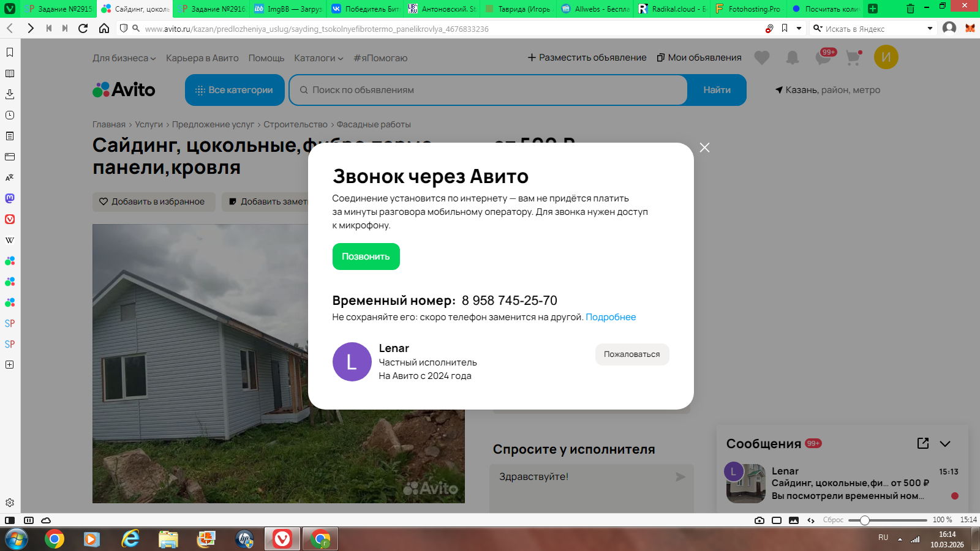The width and height of the screenshot is (980, 551).
Task: Reset zoom with Сброс
Action: pyautogui.click(x=833, y=520)
